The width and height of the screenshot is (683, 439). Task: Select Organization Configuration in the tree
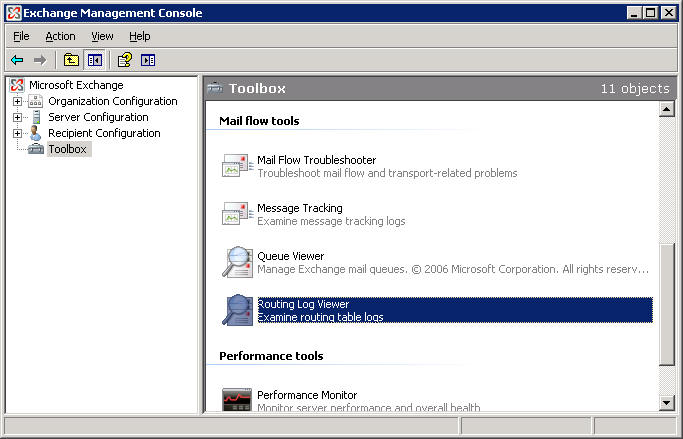click(113, 101)
